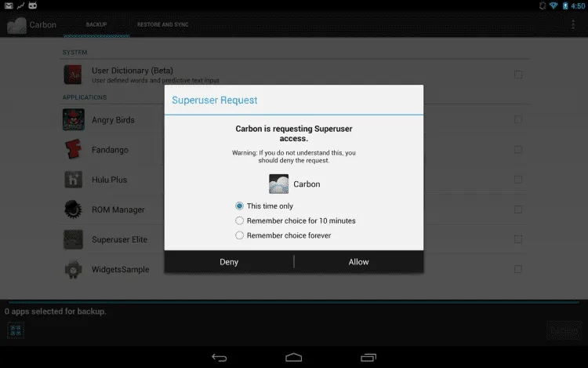Click the Carbon cloud icon inside the dialog
This screenshot has height=368, width=588.
pos(278,184)
